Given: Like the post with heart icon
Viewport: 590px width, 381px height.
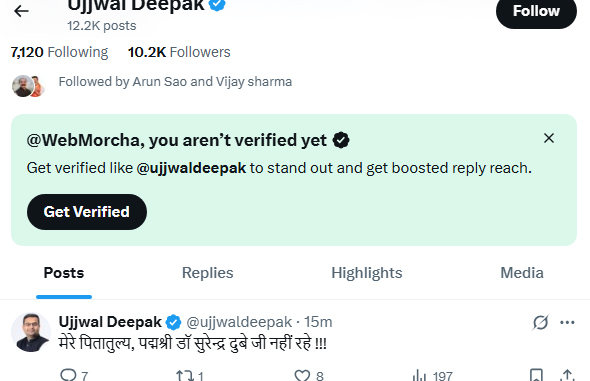Looking at the screenshot, I should [302, 375].
